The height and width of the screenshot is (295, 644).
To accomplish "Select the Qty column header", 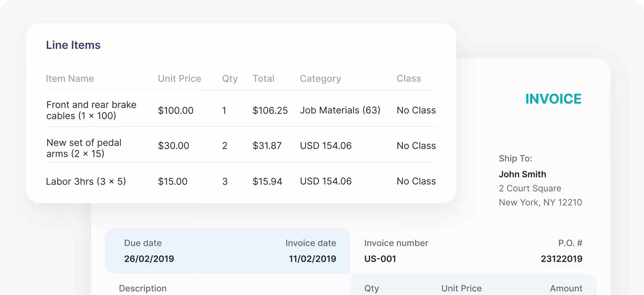I will [x=230, y=79].
